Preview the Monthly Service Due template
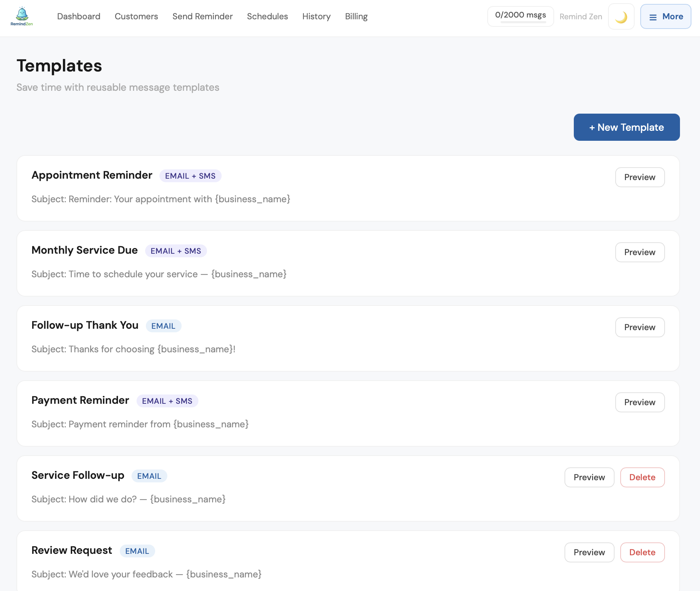The image size is (700, 591). tap(640, 252)
